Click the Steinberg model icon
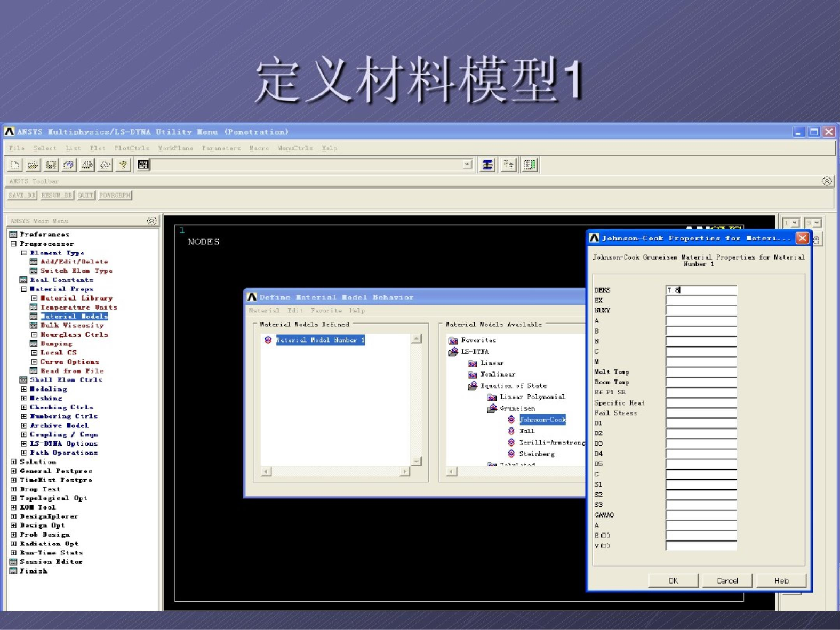Image resolution: width=840 pixels, height=630 pixels. coord(511,454)
